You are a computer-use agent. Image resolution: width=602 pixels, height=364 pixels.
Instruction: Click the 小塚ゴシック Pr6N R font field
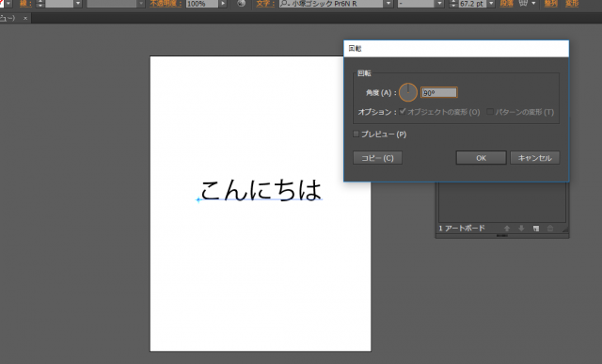pyautogui.click(x=331, y=4)
